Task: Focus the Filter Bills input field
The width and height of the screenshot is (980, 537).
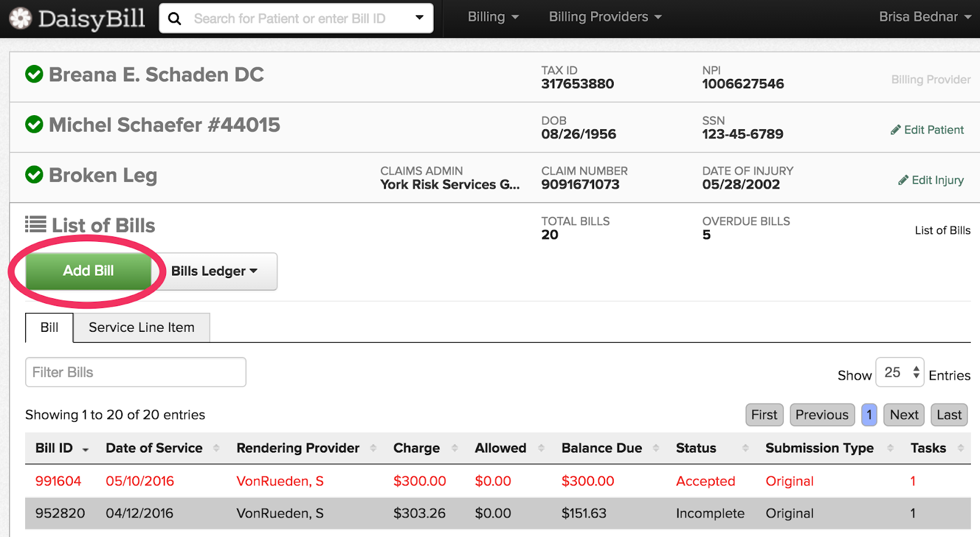Action: 135,372
